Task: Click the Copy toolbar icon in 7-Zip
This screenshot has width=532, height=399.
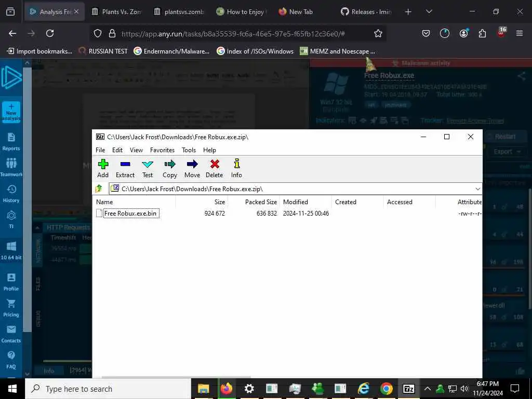Action: 170,168
